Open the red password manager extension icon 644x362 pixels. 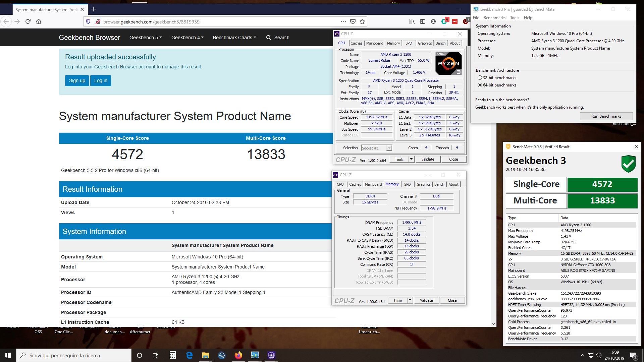455,21
